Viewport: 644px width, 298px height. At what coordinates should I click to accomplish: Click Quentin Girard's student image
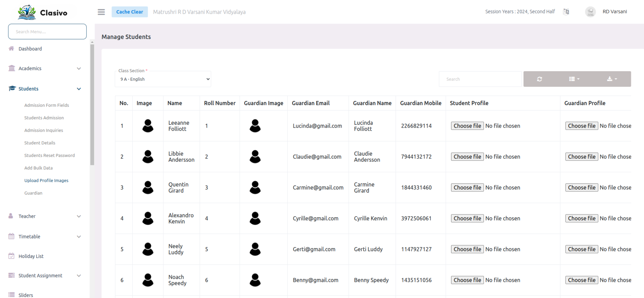pos(148,187)
